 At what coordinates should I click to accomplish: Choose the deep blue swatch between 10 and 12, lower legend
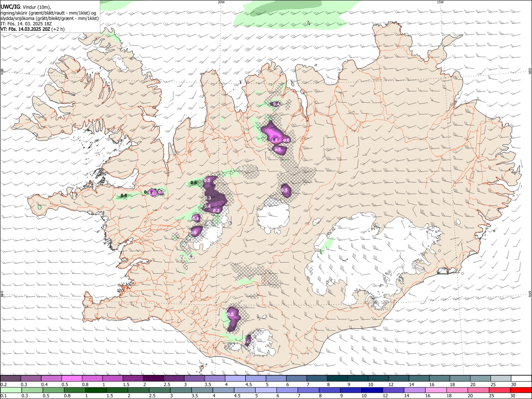pyautogui.click(x=372, y=390)
